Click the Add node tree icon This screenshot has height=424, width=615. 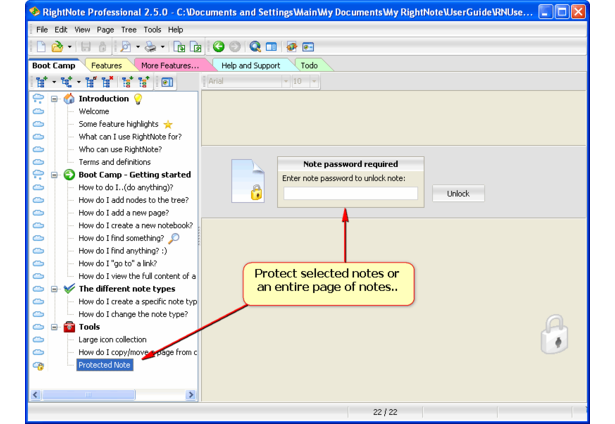coord(42,82)
